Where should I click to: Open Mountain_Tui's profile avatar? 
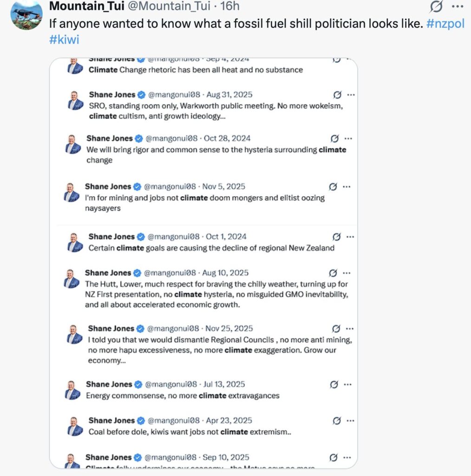click(x=26, y=14)
